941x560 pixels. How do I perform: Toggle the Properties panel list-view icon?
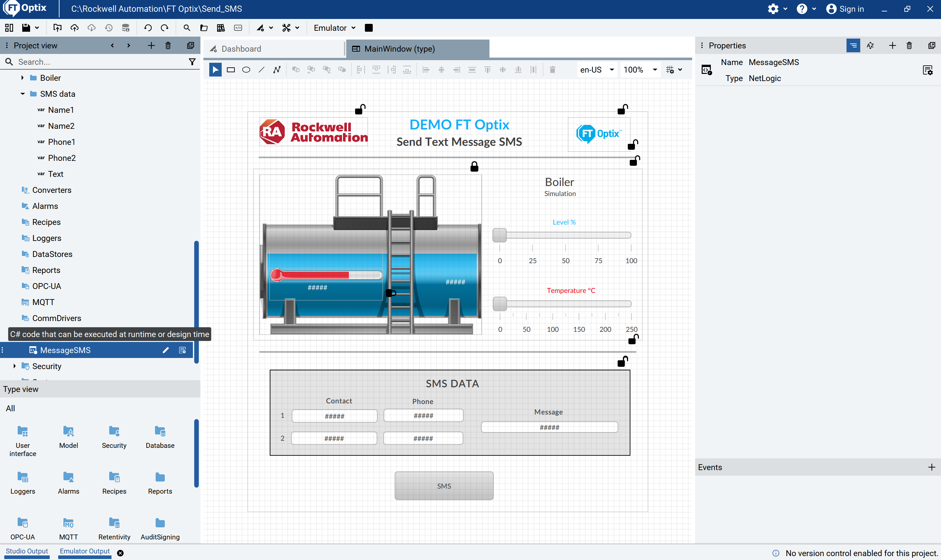coord(853,45)
